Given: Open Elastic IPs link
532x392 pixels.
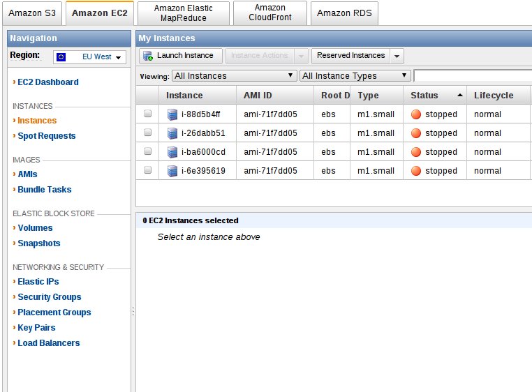Looking at the screenshot, I should [38, 282].
